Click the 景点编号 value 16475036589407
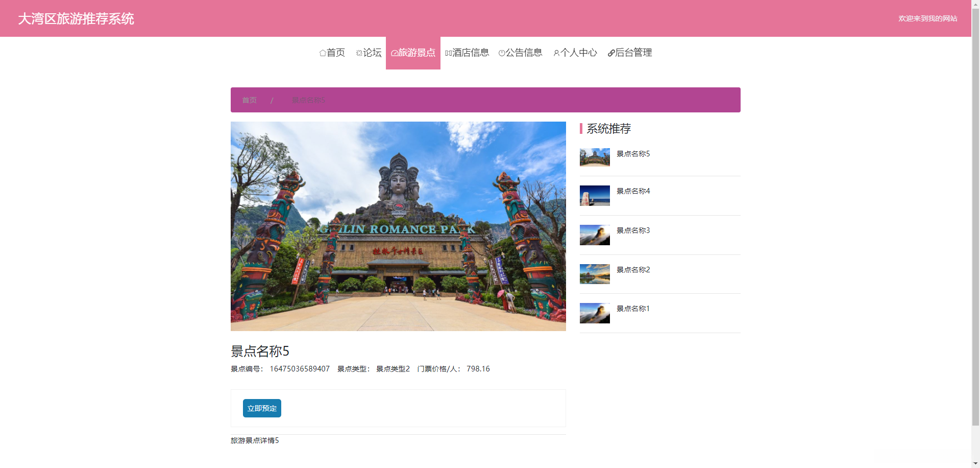 300,369
